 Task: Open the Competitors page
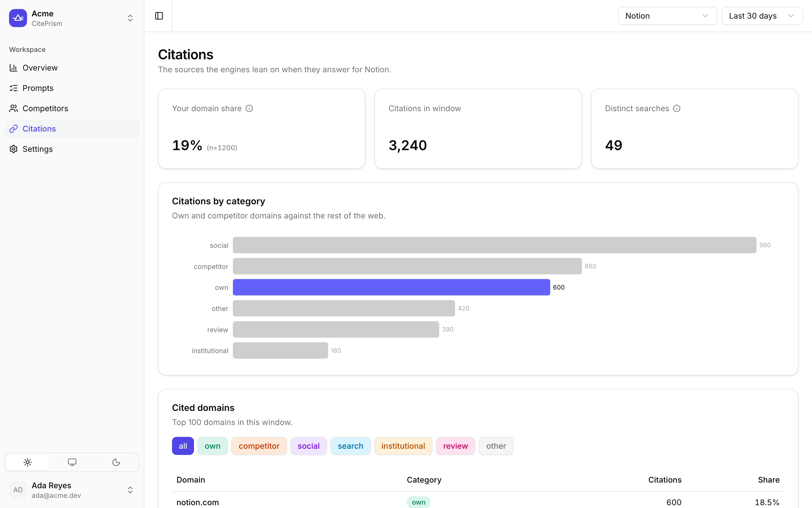(72, 108)
